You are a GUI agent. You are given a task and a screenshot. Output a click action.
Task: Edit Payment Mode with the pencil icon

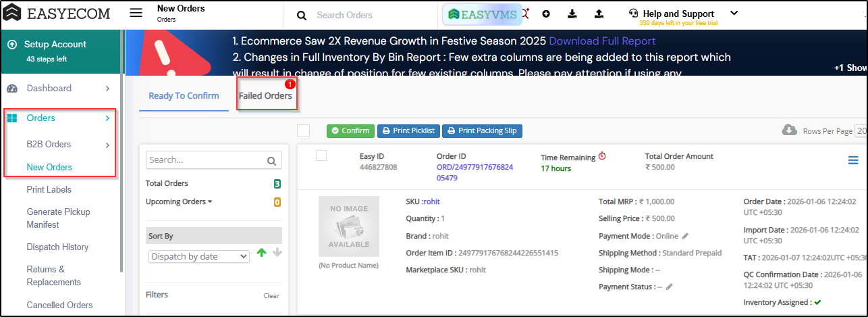tap(685, 236)
